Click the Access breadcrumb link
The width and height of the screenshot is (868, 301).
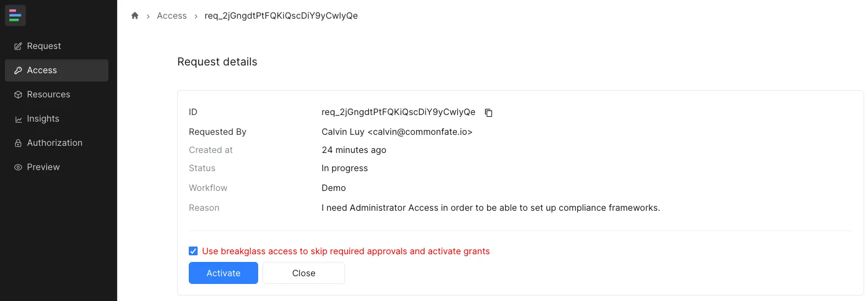pos(172,16)
